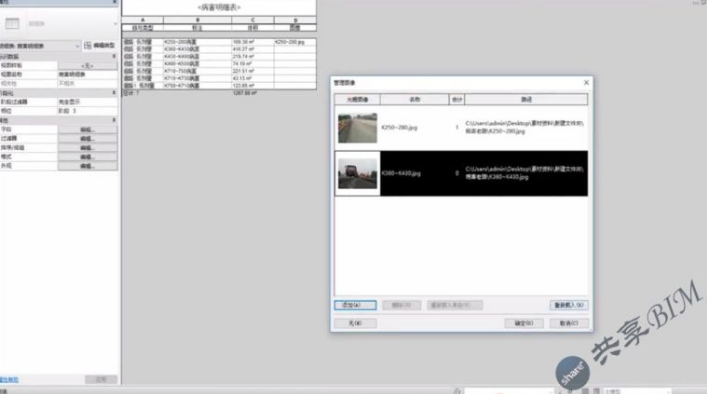Click the view name (视图名称) value field
Screen dimensions: 707x394
tap(87, 74)
